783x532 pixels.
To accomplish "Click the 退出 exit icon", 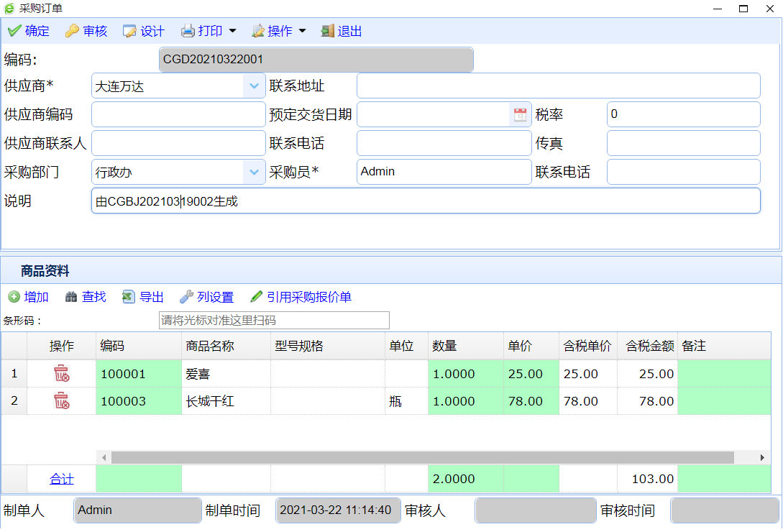I will point(328,31).
